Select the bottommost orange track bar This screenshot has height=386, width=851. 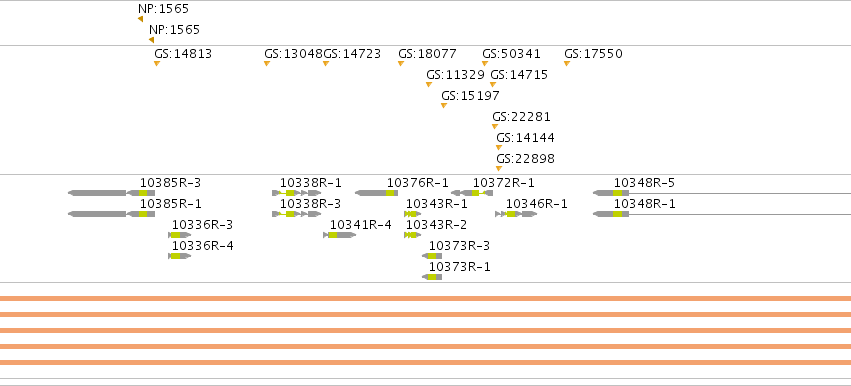click(x=426, y=362)
